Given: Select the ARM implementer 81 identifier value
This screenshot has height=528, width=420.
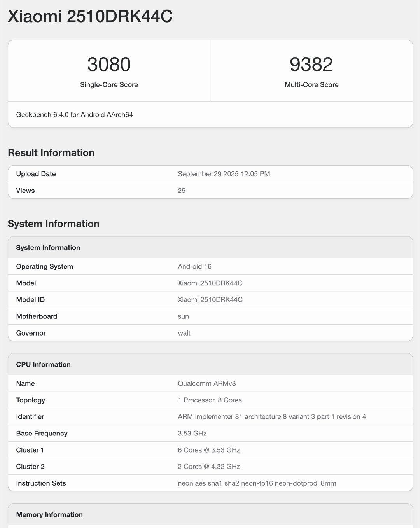Looking at the screenshot, I should [272, 417].
